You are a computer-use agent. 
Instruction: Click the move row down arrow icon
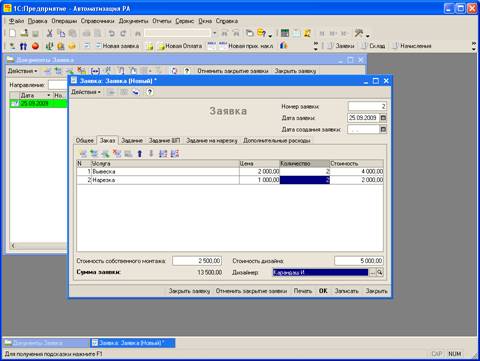151,153
